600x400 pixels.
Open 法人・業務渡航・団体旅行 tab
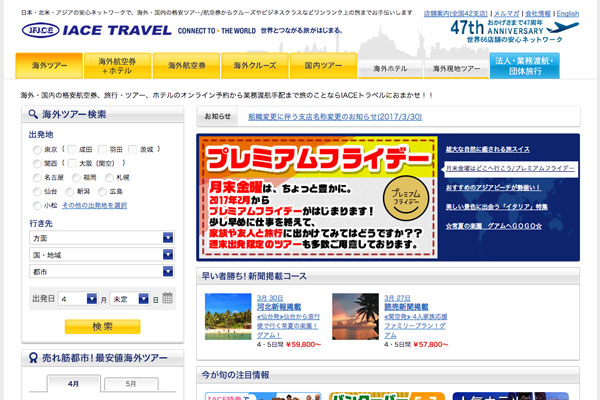click(525, 66)
